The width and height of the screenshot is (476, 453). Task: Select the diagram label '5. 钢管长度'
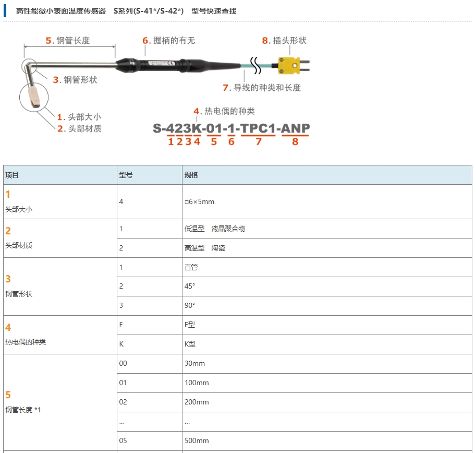click(x=68, y=40)
